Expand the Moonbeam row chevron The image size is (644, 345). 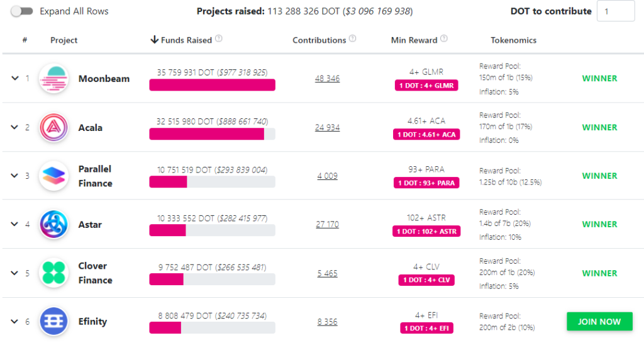tap(14, 79)
